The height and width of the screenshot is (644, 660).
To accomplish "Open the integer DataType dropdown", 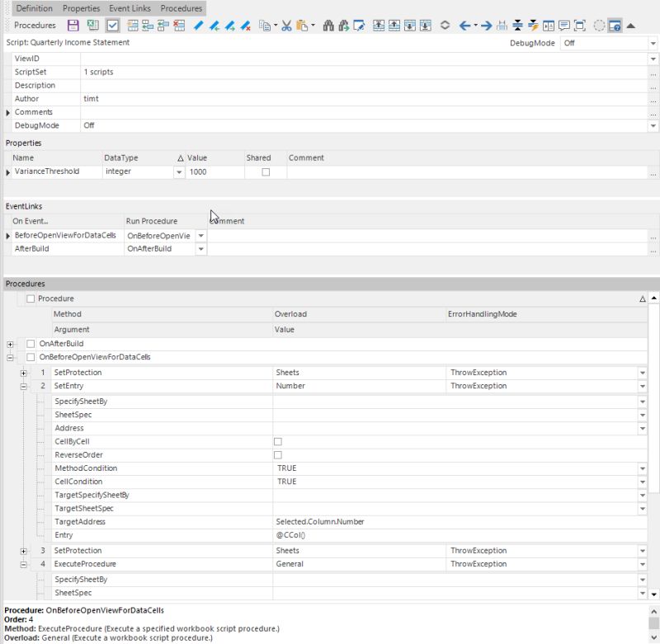I will 179,172.
